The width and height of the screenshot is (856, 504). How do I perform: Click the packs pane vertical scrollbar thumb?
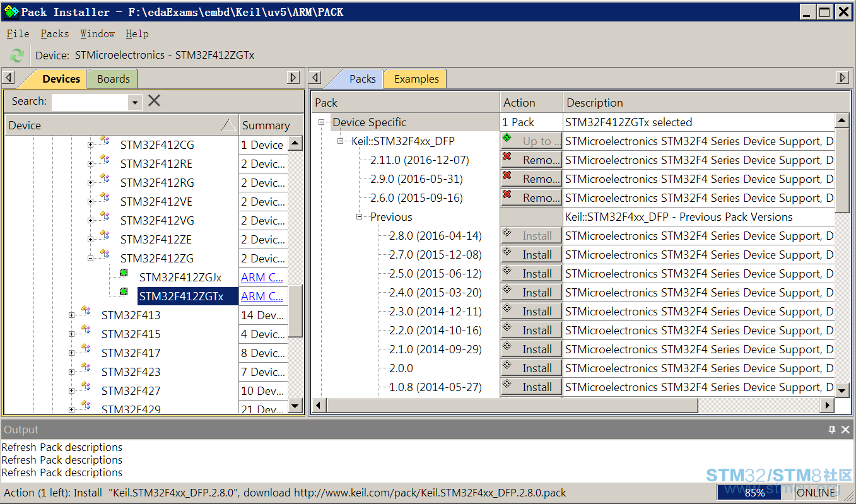pyautogui.click(x=841, y=170)
